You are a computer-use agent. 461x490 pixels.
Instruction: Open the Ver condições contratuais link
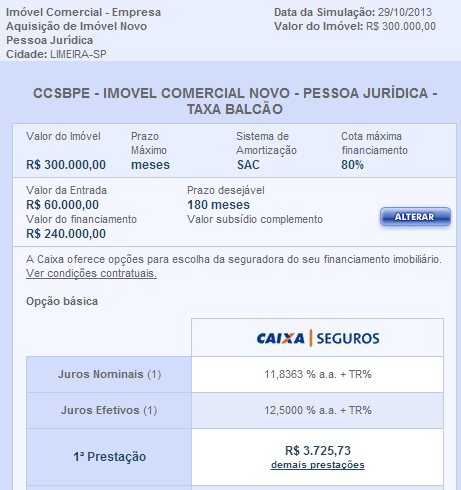(91, 273)
